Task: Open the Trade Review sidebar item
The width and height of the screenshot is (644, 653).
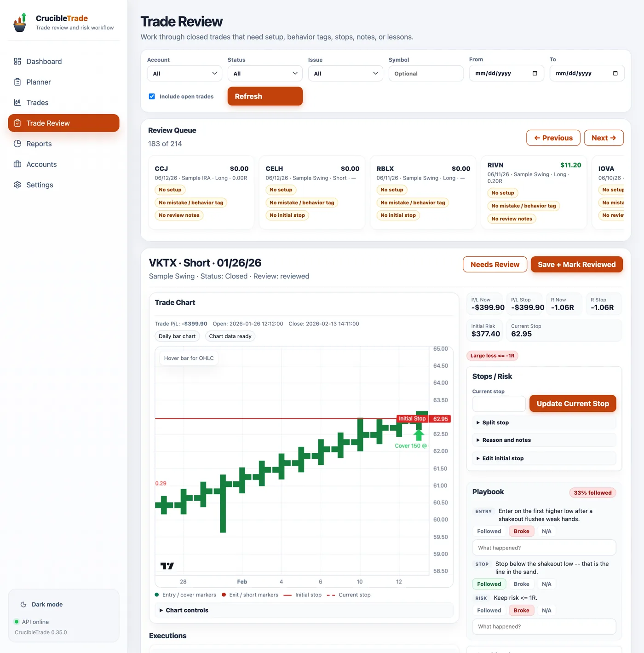Action: pyautogui.click(x=63, y=123)
